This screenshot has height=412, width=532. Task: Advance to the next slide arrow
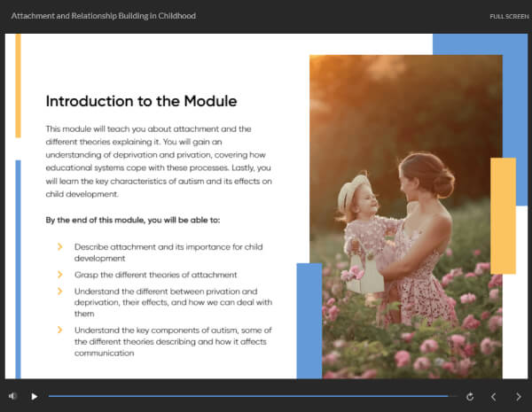pyautogui.click(x=519, y=397)
